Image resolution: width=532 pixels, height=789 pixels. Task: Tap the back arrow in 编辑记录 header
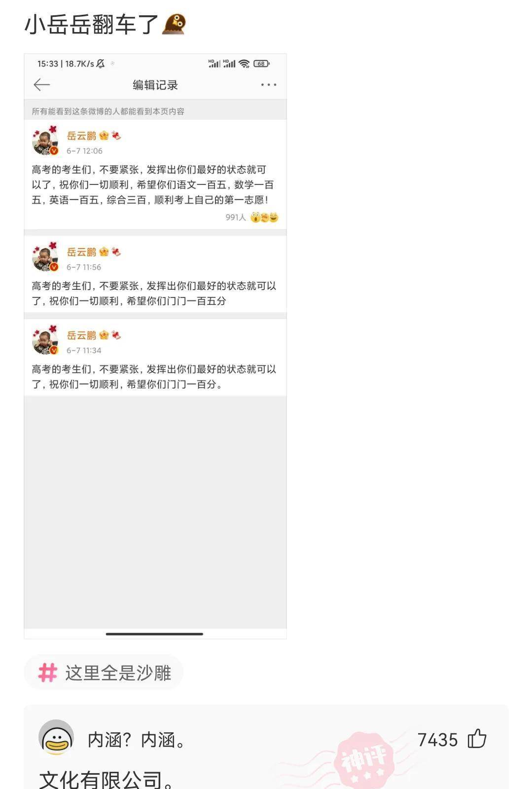[42, 85]
